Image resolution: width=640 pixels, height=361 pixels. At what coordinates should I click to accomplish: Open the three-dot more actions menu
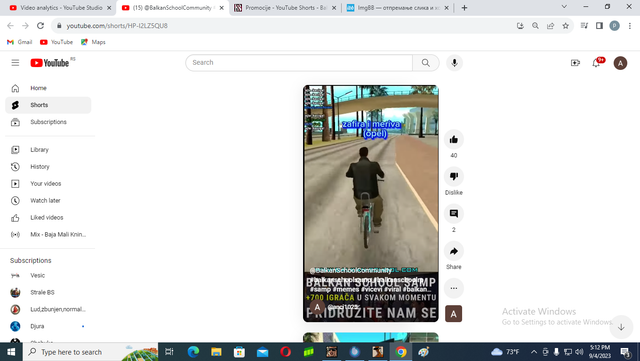click(453, 288)
